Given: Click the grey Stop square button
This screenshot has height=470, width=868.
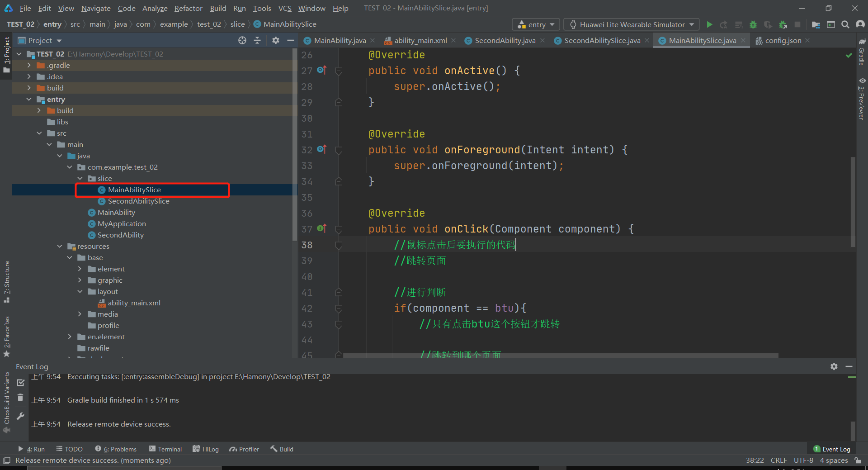Looking at the screenshot, I should (x=797, y=24).
